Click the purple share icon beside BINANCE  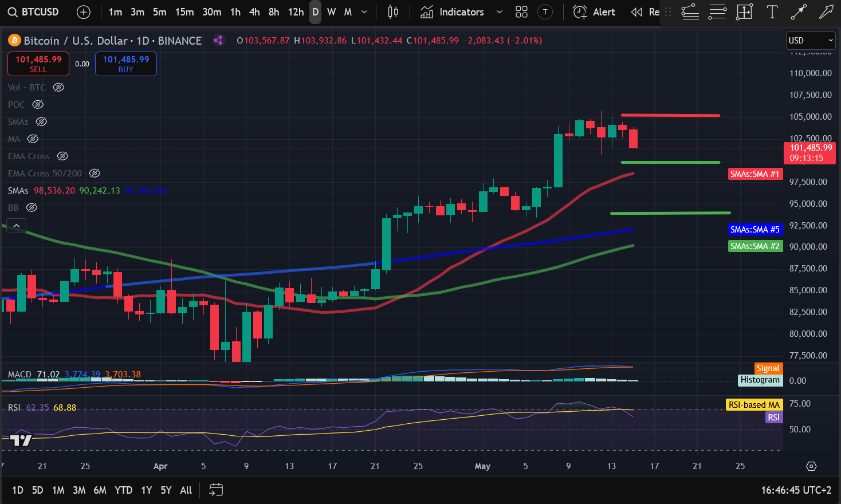pyautogui.click(x=218, y=40)
